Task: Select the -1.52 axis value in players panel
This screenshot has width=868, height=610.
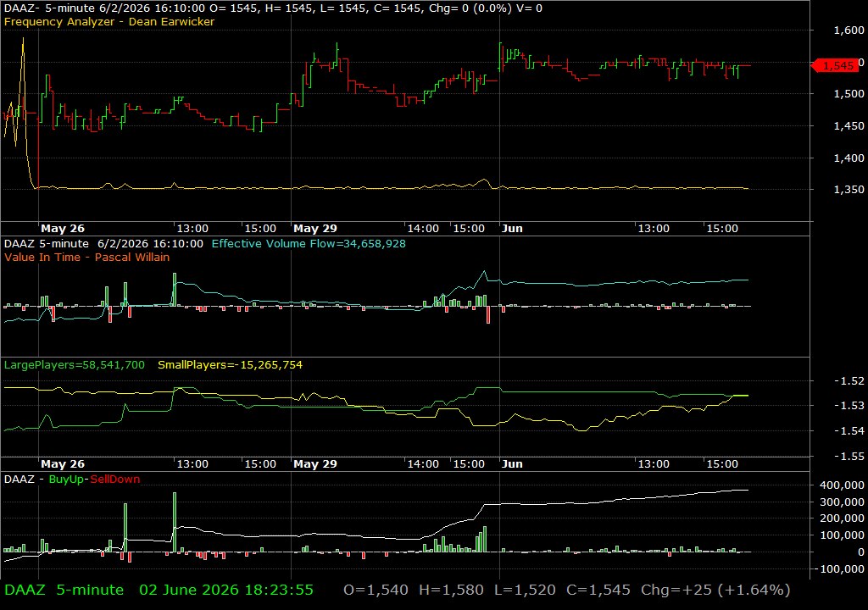Action: point(849,381)
